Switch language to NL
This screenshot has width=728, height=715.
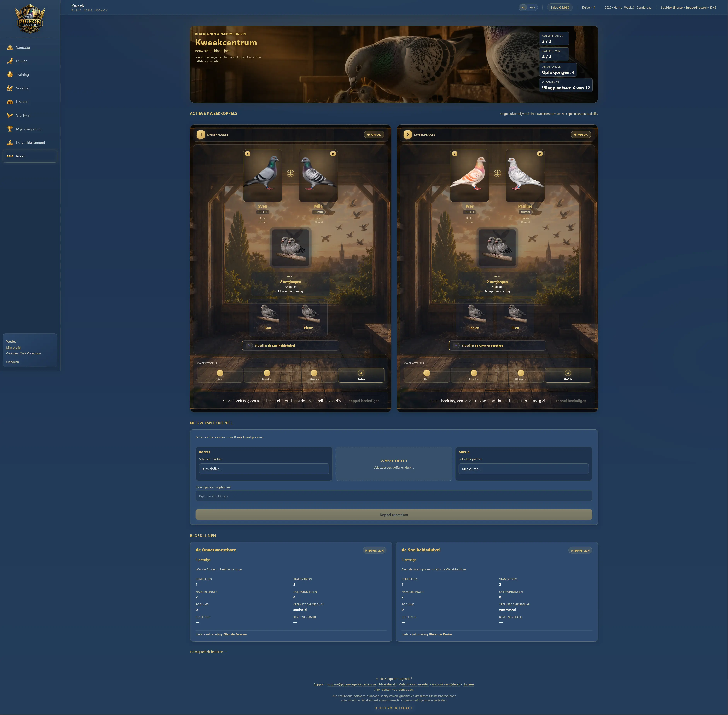pos(523,8)
